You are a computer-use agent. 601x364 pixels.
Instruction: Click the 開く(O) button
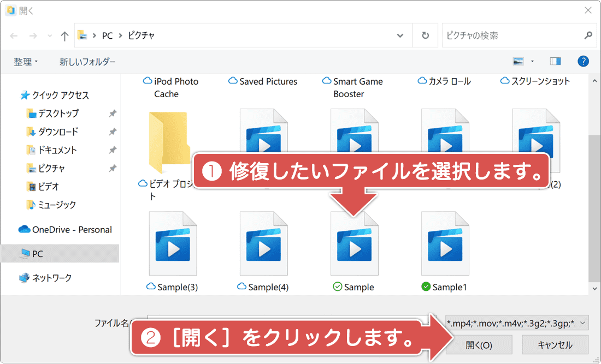(479, 344)
